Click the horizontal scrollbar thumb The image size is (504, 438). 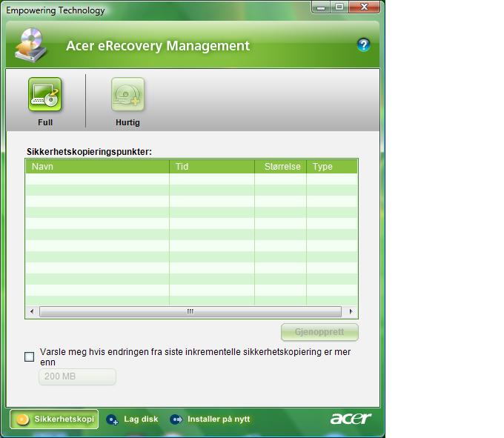(x=190, y=311)
